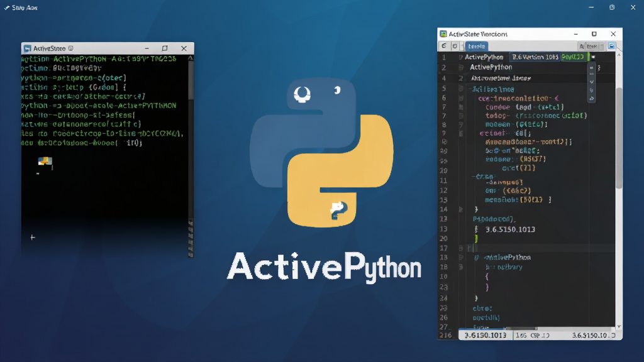The height and width of the screenshot is (362, 644).
Task: Click the small badge icon after the ActiveState terminal title
Action: pyautogui.click(x=70, y=48)
